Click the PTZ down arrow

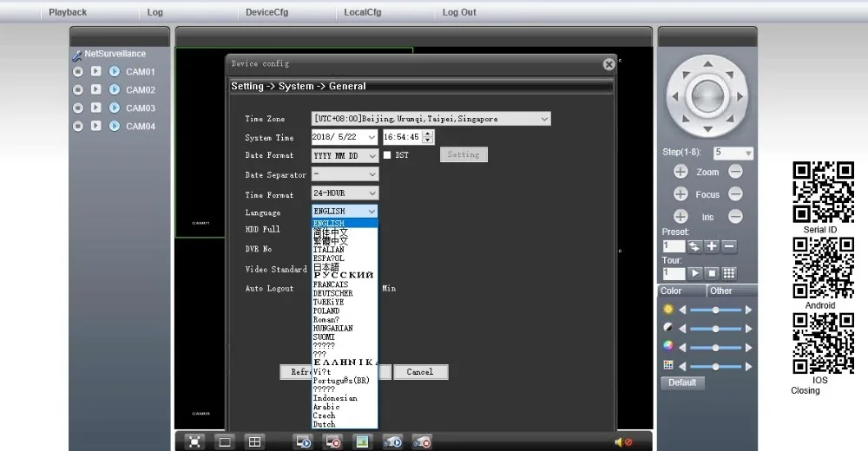707,129
